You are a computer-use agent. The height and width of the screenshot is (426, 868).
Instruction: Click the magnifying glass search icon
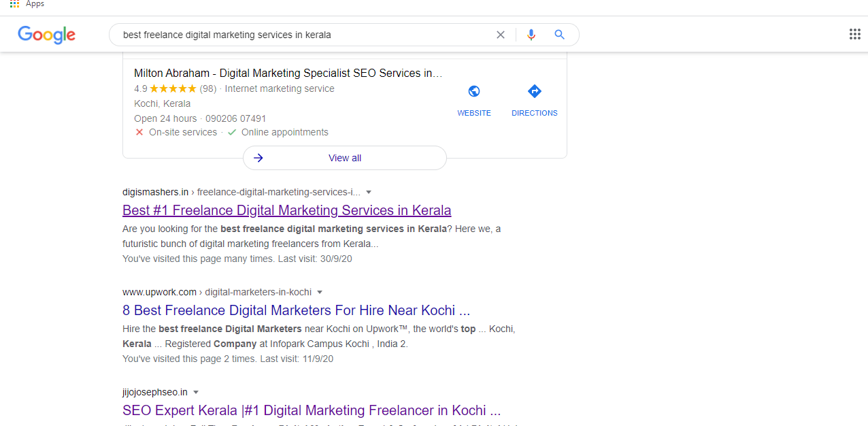(x=559, y=35)
